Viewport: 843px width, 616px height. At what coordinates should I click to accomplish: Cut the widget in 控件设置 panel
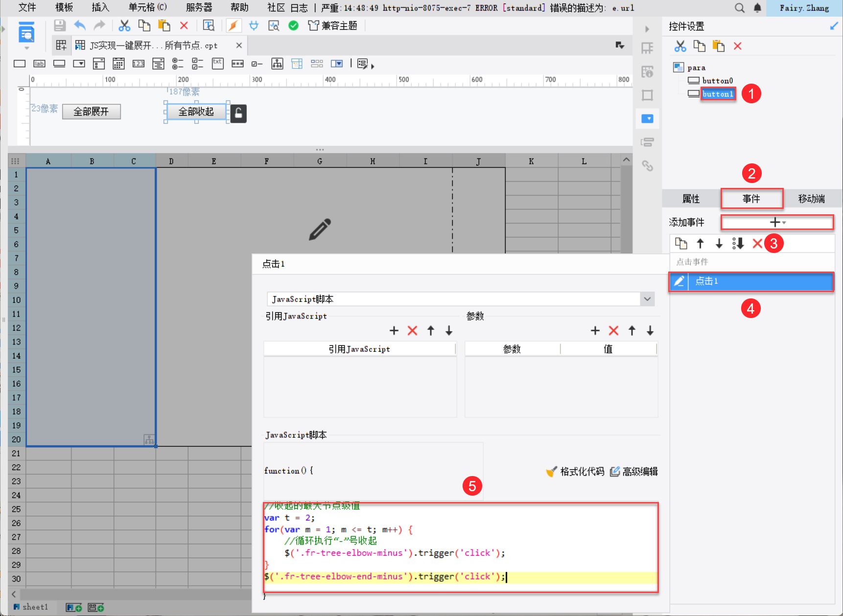point(680,46)
